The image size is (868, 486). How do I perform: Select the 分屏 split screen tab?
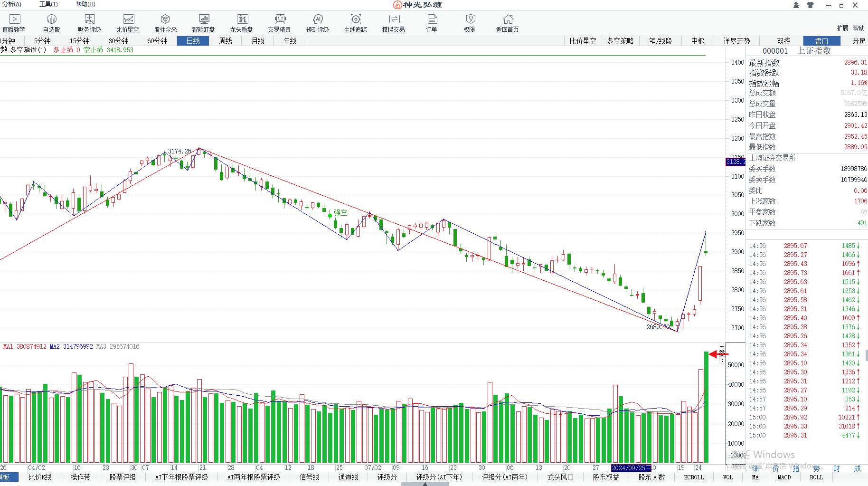point(859,41)
